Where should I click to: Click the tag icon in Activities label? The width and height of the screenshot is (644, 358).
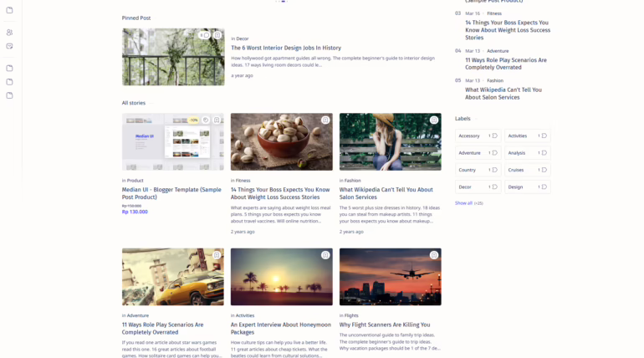click(544, 136)
